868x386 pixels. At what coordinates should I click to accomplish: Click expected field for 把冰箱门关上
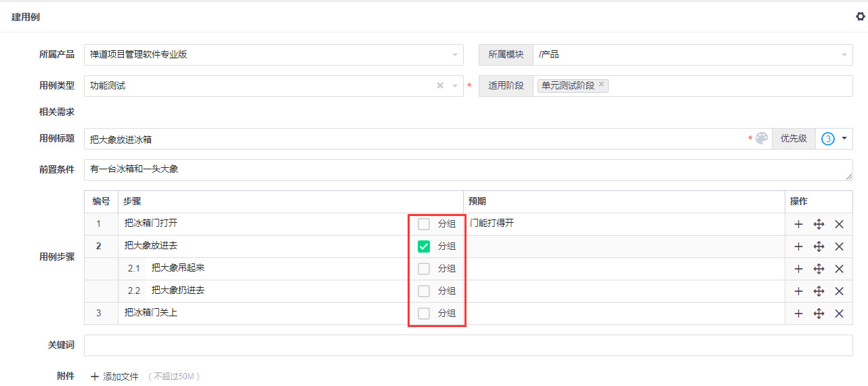point(624,314)
